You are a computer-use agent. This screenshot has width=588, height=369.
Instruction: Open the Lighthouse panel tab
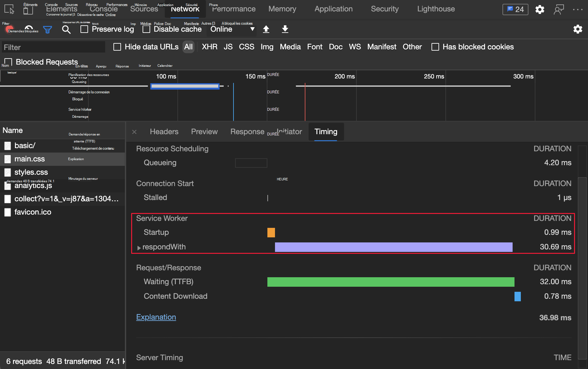[436, 9]
